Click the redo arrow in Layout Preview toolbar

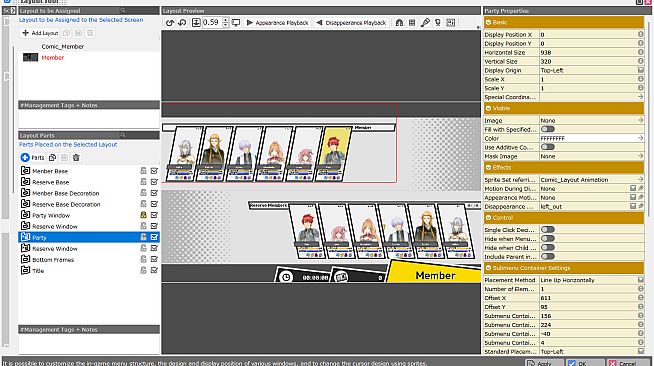182,23
